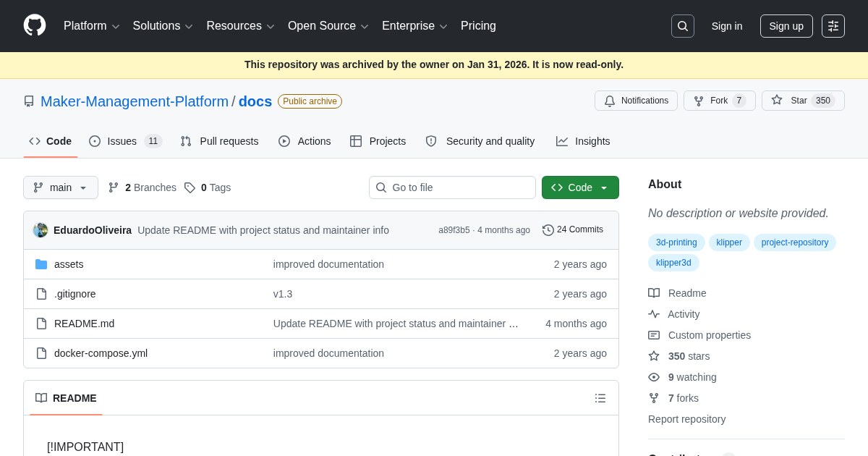Open the appearance settings icon in the header
This screenshot has width=868, height=456.
833,26
